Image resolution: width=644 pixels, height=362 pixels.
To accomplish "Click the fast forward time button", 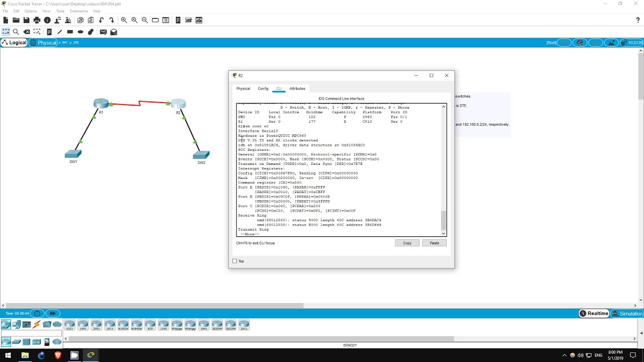I will click(52, 313).
